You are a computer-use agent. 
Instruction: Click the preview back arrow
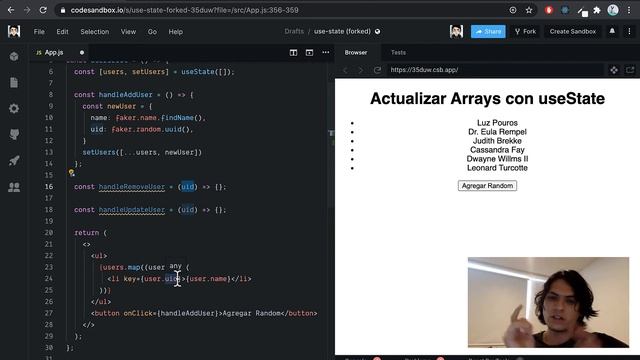(345, 70)
